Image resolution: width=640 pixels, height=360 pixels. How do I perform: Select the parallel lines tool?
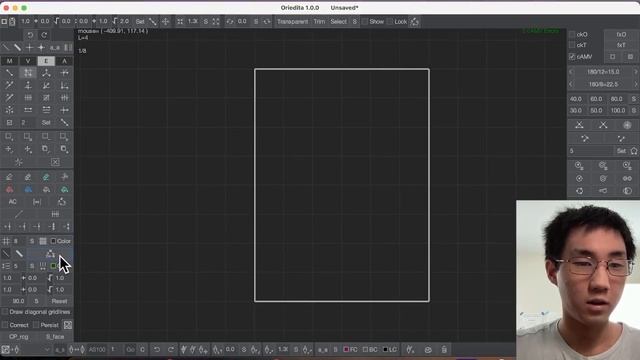coord(28,110)
